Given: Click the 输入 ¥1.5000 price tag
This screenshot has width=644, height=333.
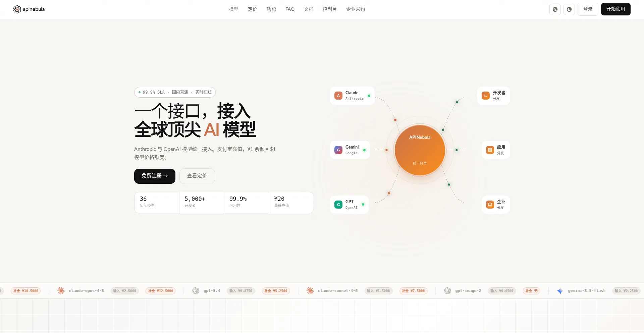Looking at the screenshot, I should 378,291.
